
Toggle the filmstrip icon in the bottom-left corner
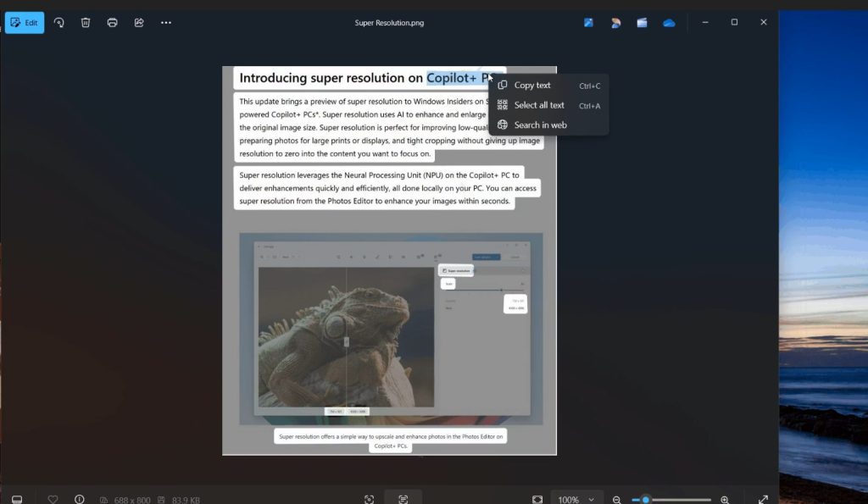pos(17,499)
